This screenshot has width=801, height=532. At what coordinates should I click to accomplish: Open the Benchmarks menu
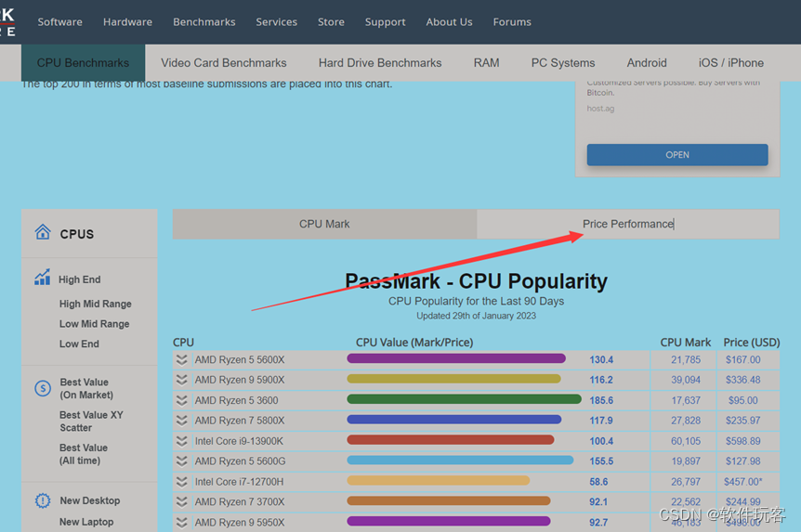[204, 22]
